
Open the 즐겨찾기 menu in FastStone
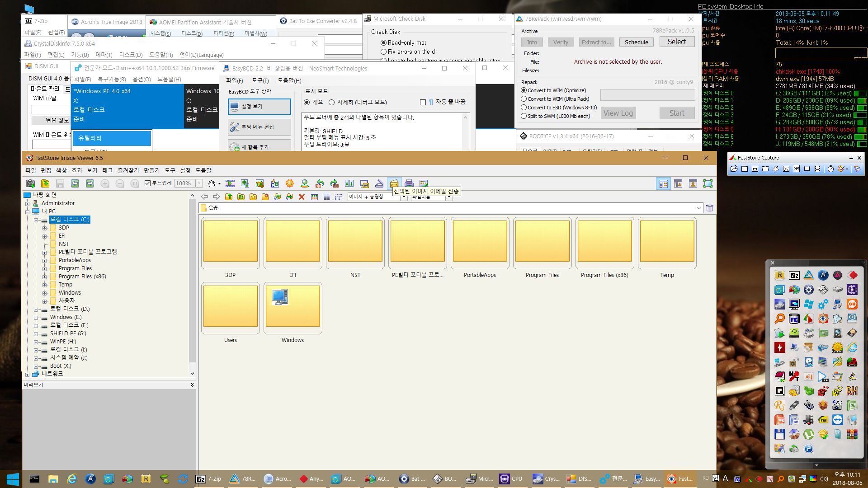[x=128, y=170]
